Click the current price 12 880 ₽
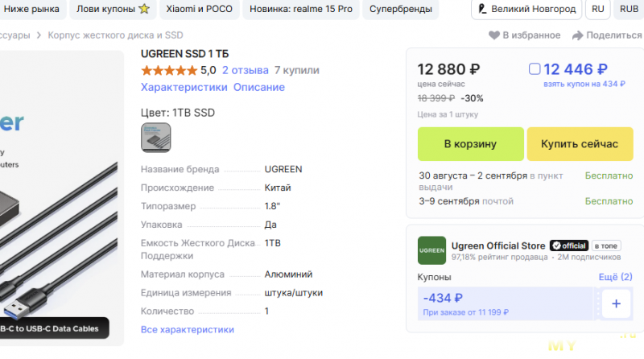The width and height of the screenshot is (644, 359). pos(448,69)
